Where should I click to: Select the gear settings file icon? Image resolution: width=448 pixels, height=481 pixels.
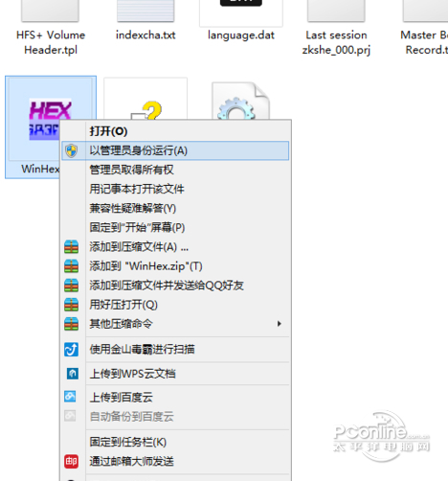click(240, 102)
